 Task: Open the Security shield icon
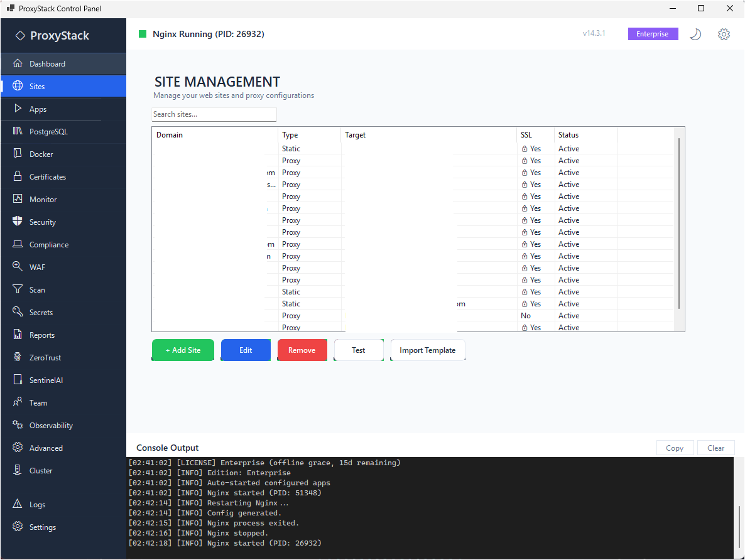pos(18,222)
